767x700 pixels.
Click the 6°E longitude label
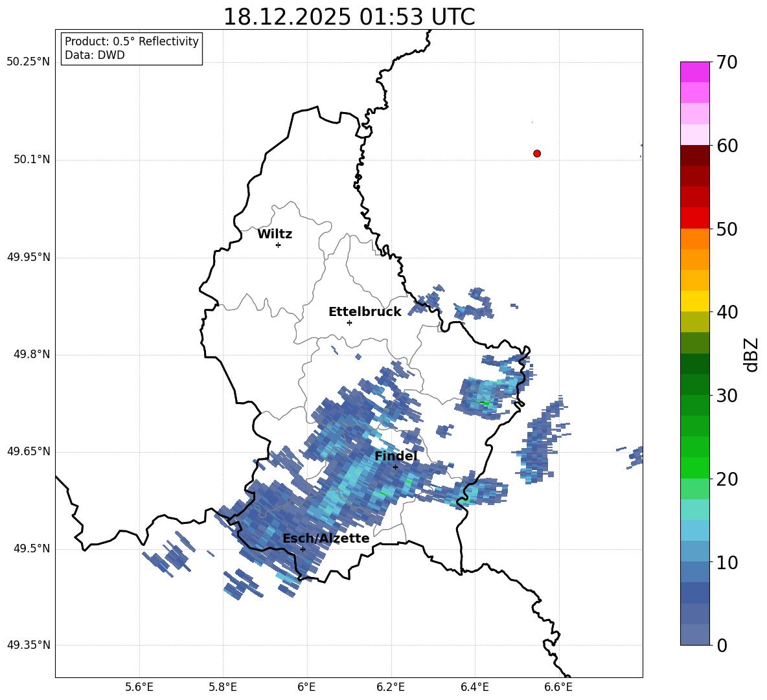pyautogui.click(x=306, y=687)
